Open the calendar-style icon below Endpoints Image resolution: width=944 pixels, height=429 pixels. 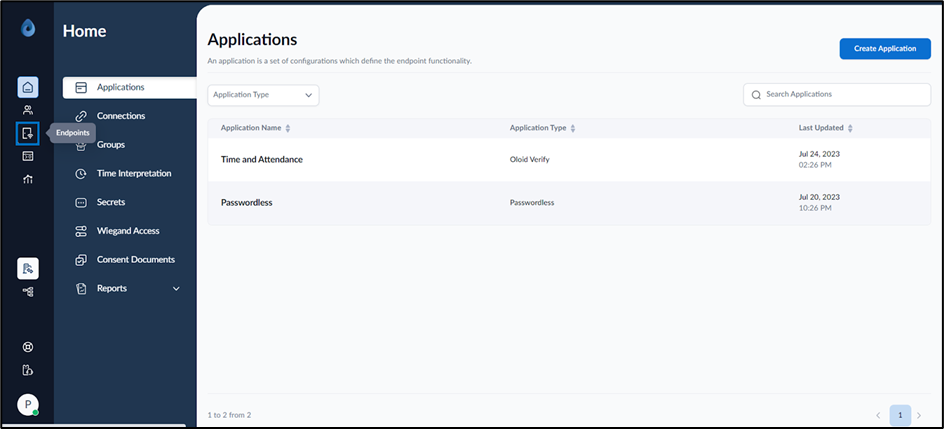coord(28,156)
